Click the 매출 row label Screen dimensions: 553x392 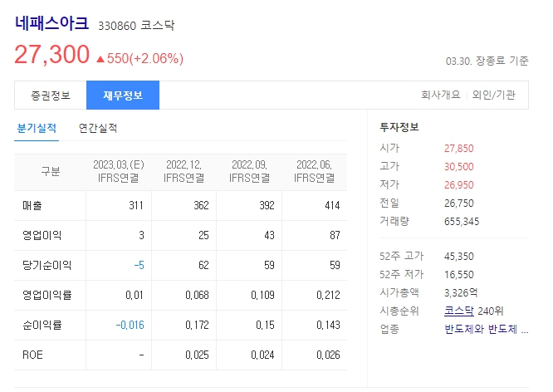tap(32, 205)
